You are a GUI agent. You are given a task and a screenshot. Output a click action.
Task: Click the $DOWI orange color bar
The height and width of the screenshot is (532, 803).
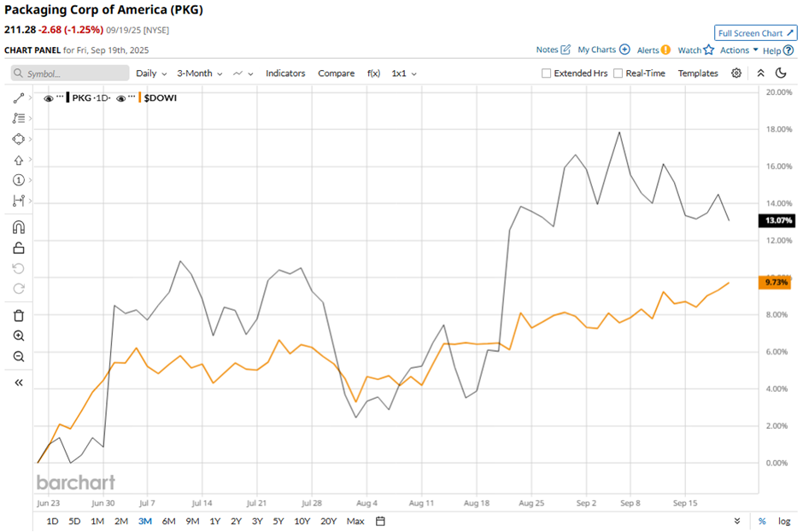point(139,98)
